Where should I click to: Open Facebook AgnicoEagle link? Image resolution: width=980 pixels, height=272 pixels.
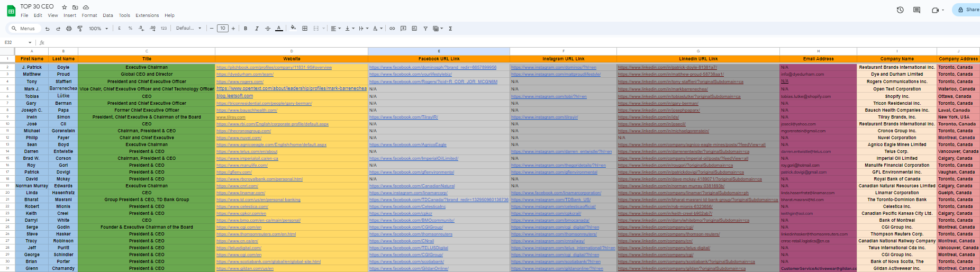click(x=408, y=144)
